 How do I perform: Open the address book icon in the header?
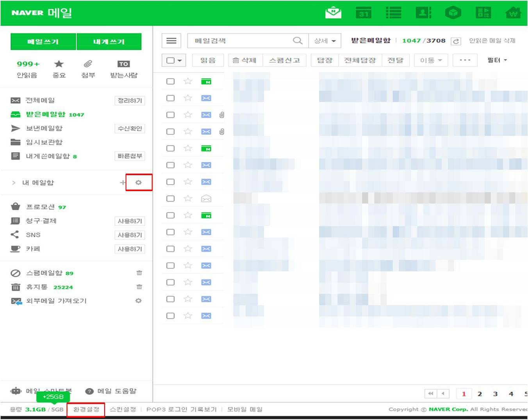tap(423, 13)
